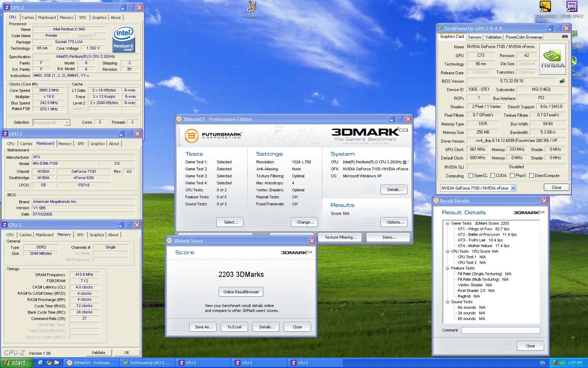Click the CPU-Z OK button

[127, 353]
